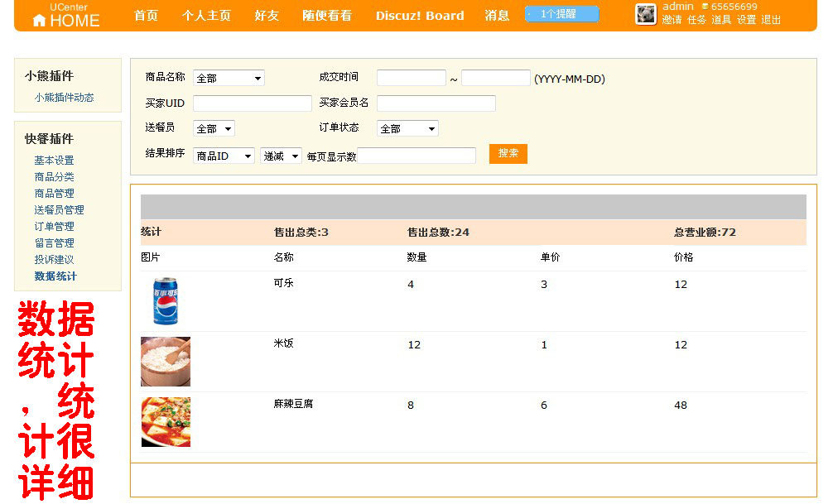Click the 价格 column header

pos(684,257)
